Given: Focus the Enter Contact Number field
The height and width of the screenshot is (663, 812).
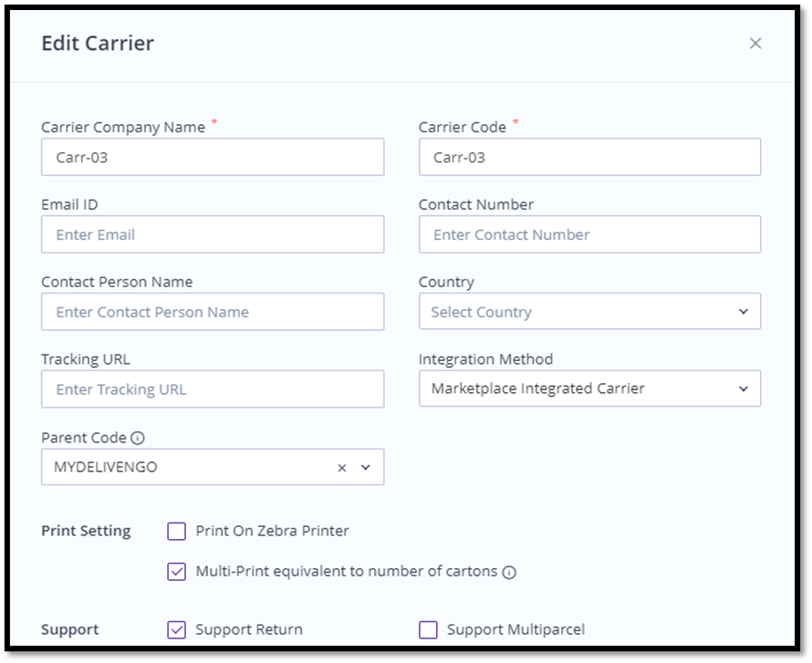Looking at the screenshot, I should coord(589,234).
